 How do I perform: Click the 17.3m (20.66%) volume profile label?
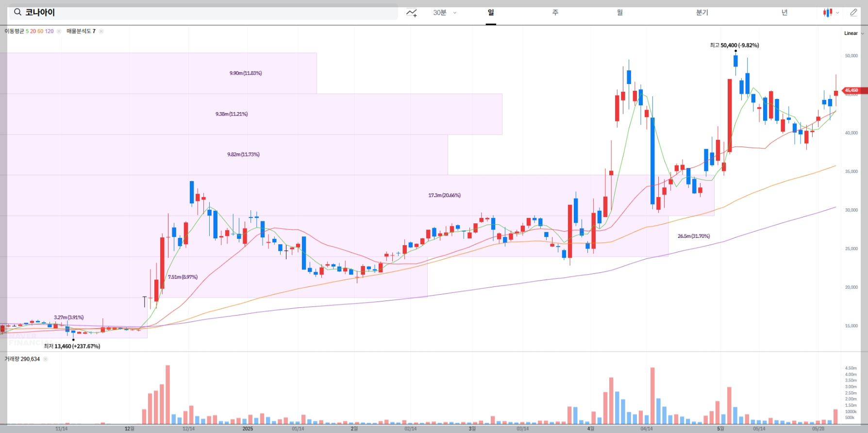point(444,195)
